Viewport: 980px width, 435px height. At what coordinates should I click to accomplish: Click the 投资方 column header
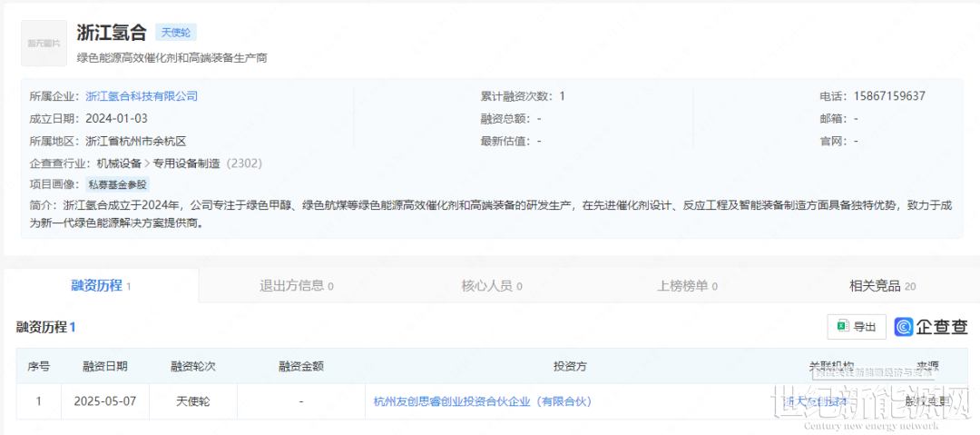click(570, 367)
